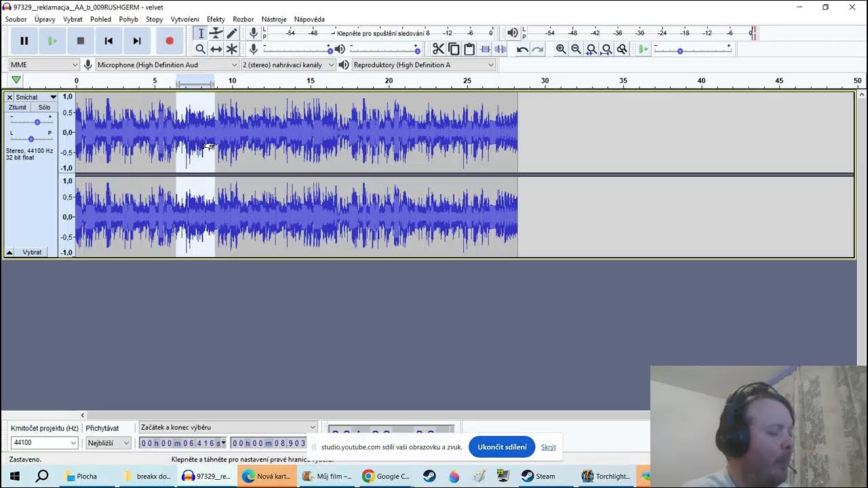The image size is (868, 488).
Task: Click the red Record button
Action: [x=170, y=41]
